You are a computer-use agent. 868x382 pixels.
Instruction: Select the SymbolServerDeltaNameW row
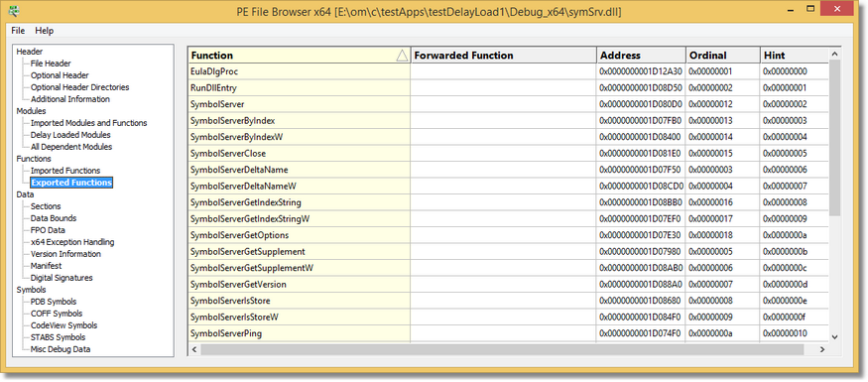[x=299, y=186]
